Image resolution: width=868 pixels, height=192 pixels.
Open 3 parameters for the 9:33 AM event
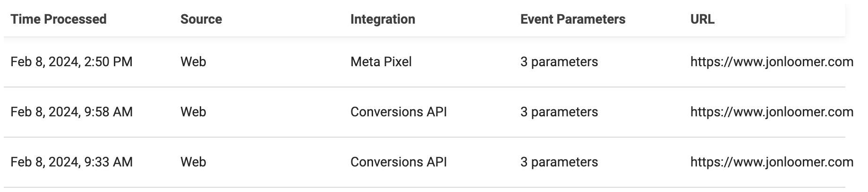click(x=559, y=162)
